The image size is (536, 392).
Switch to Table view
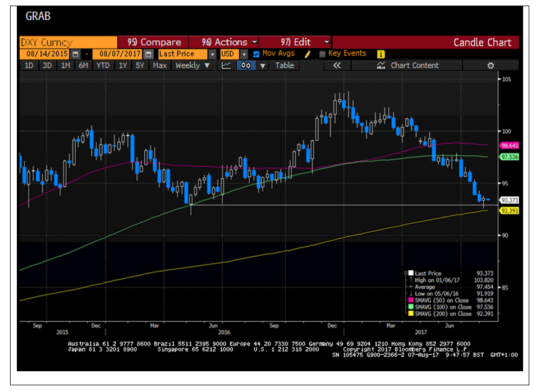pos(285,66)
